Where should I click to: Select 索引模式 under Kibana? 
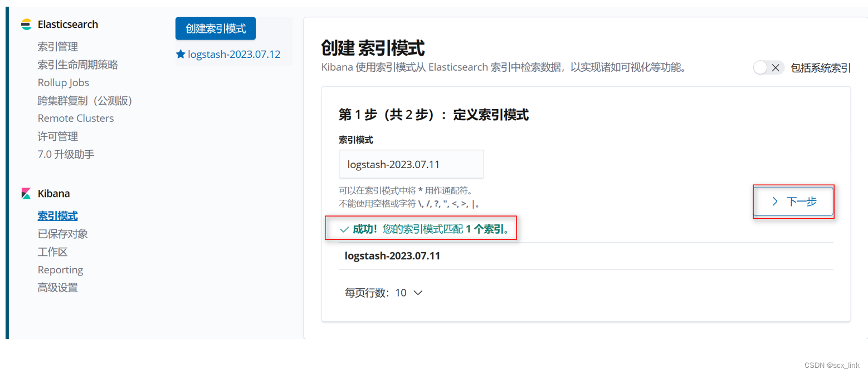pyautogui.click(x=58, y=216)
